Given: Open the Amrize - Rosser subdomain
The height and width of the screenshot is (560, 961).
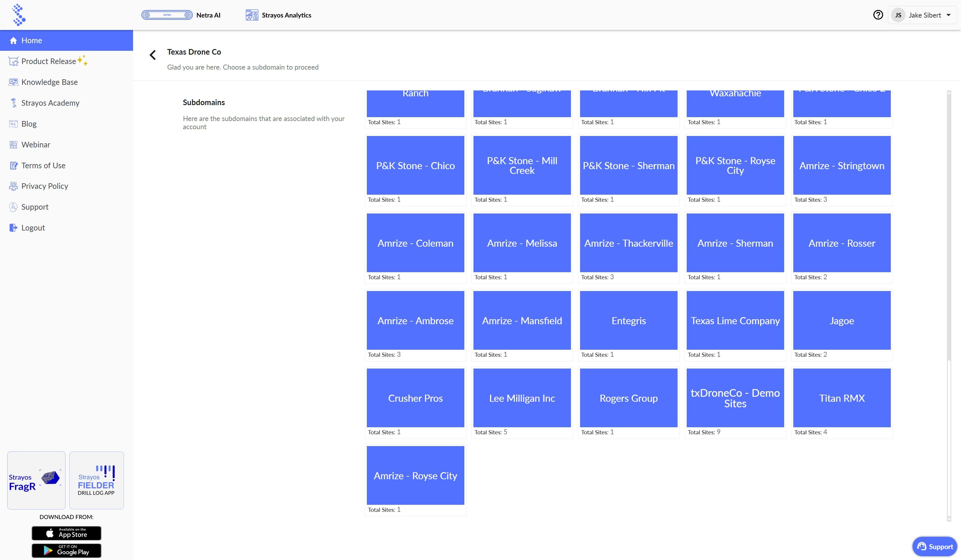Looking at the screenshot, I should [x=842, y=243].
